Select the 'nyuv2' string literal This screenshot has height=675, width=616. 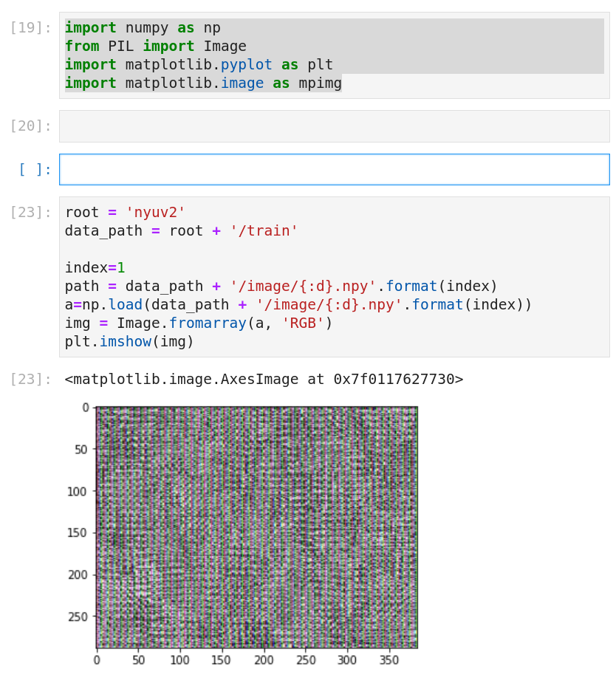pos(155,212)
